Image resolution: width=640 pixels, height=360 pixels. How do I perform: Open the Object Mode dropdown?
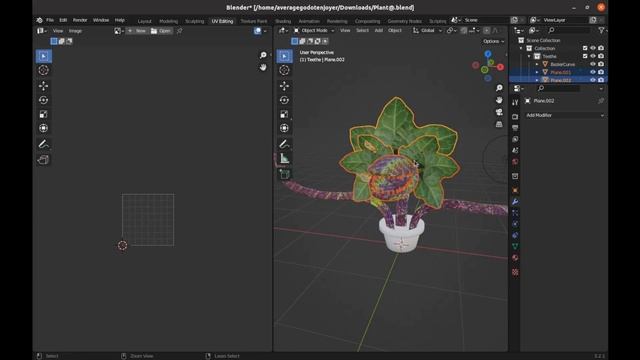pyautogui.click(x=314, y=31)
